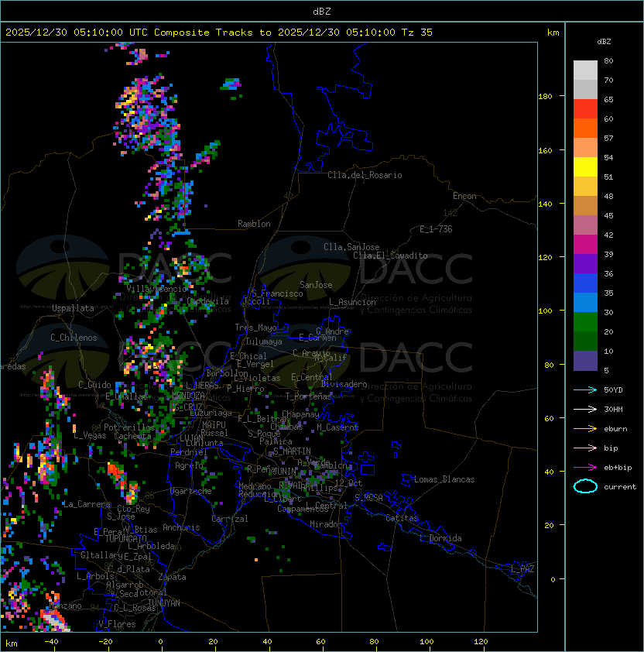
Task: Select the purple 36-39 dBZ color band
Action: click(x=585, y=263)
